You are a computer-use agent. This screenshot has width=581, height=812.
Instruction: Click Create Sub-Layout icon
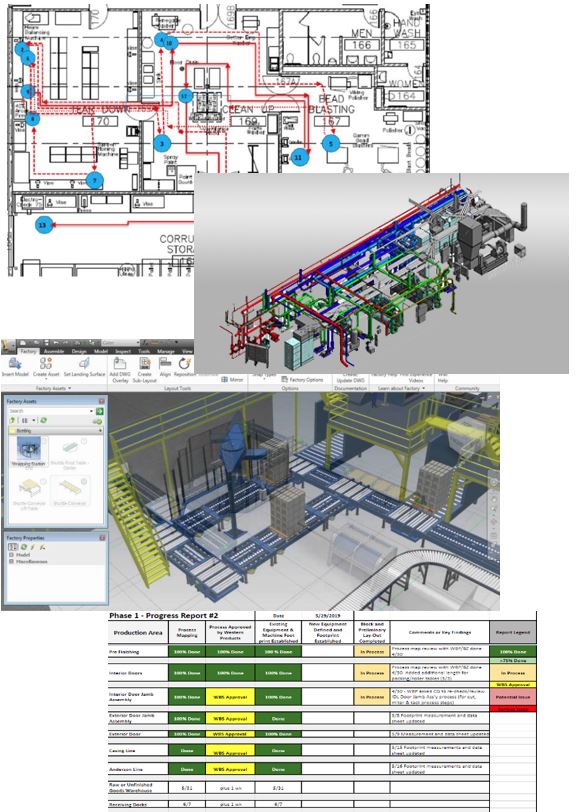tap(144, 363)
